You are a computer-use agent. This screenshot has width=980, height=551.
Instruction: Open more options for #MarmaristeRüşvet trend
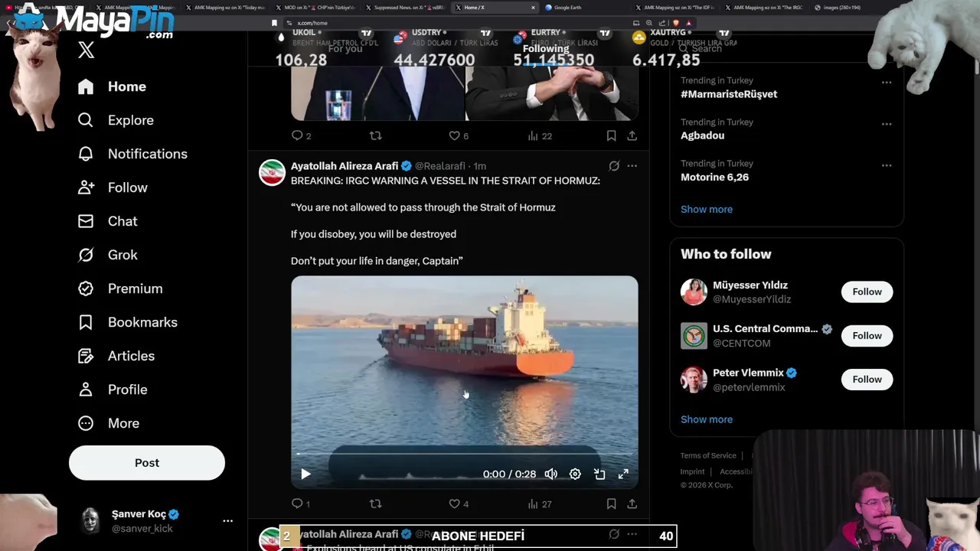click(886, 82)
